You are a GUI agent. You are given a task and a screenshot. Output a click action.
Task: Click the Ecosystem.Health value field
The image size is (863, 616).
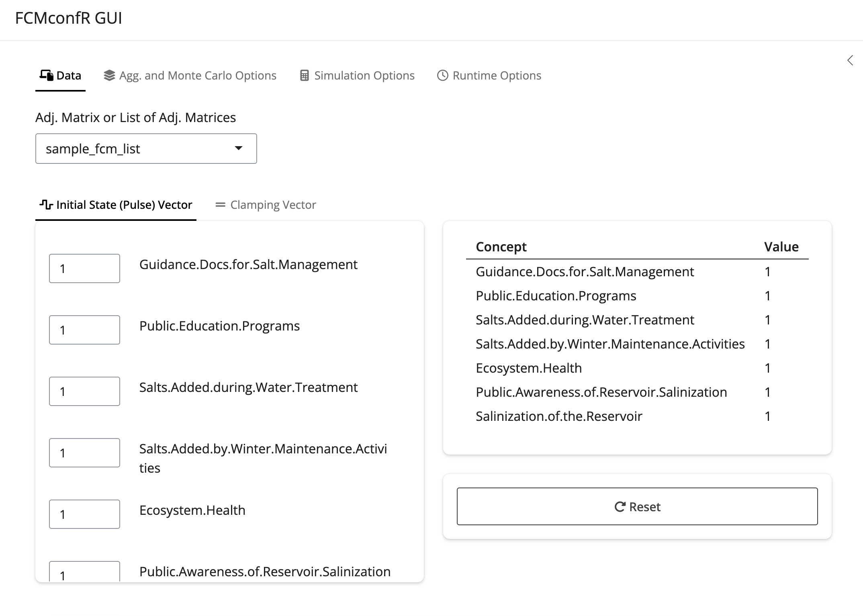click(x=84, y=514)
